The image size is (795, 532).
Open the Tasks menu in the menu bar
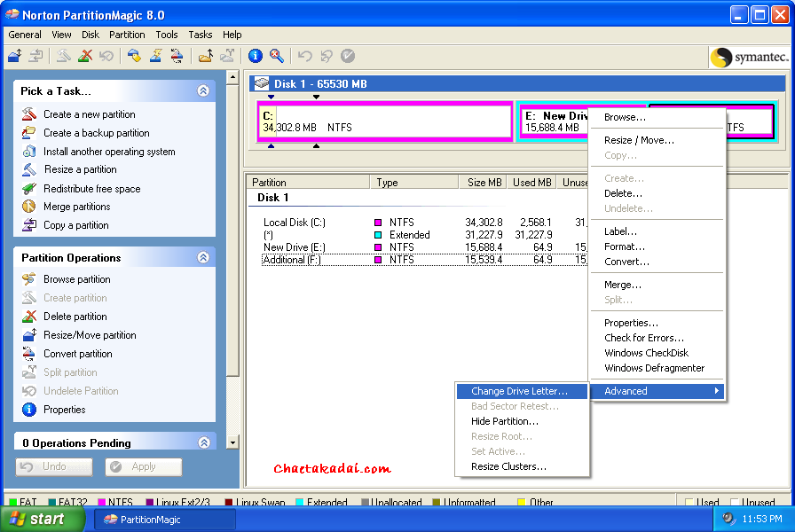[x=201, y=35]
